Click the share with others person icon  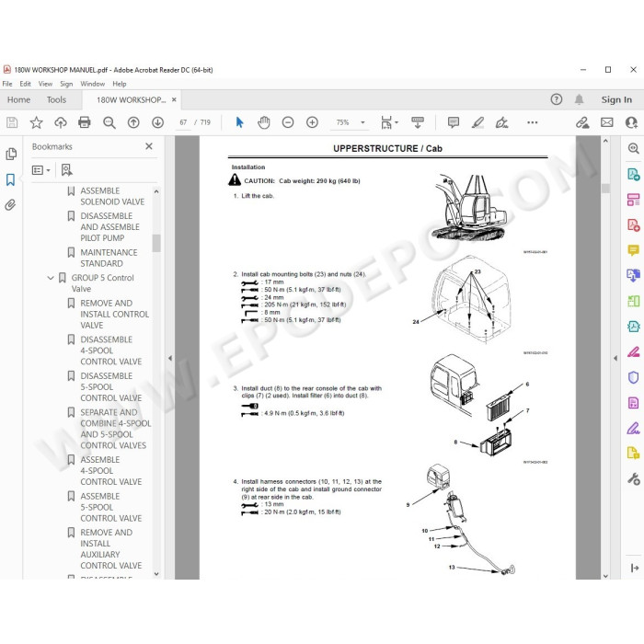(x=631, y=122)
